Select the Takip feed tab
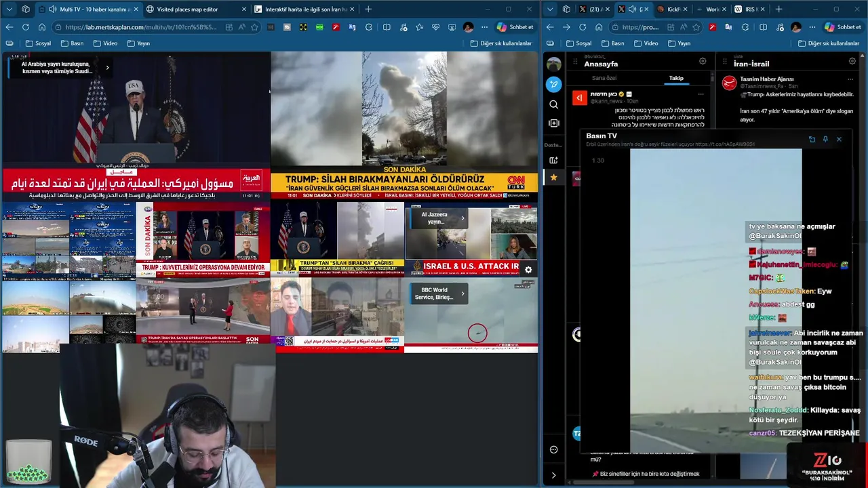 coord(676,78)
